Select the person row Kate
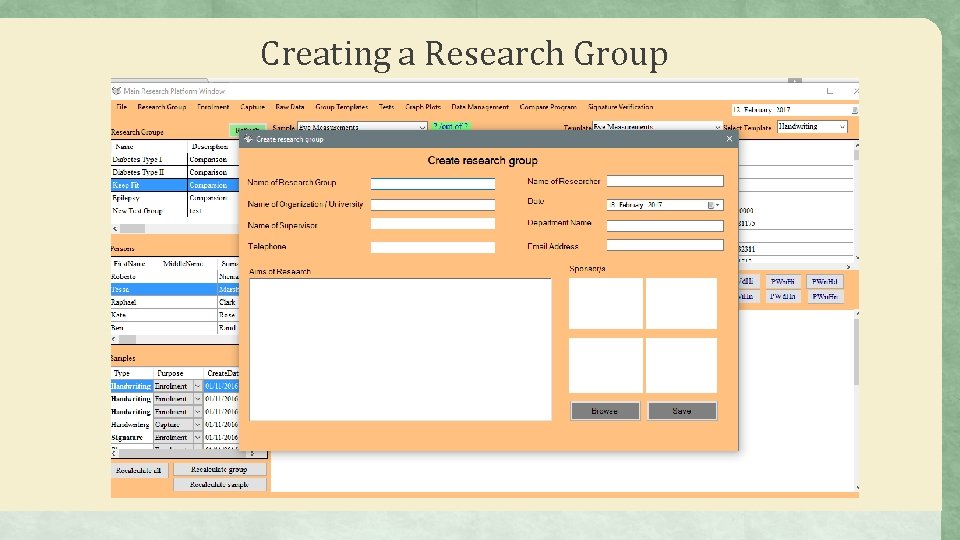This screenshot has height=540, width=960. coord(174,315)
